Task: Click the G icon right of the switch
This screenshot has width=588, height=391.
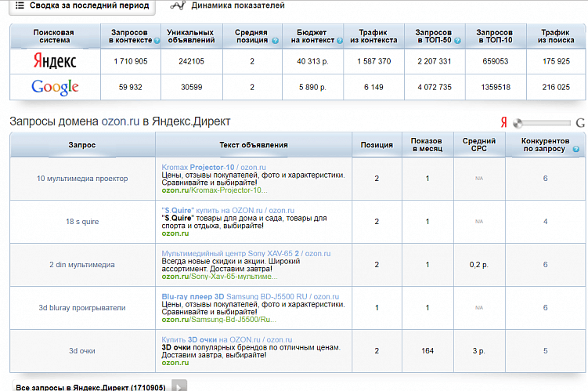Action: coord(580,122)
